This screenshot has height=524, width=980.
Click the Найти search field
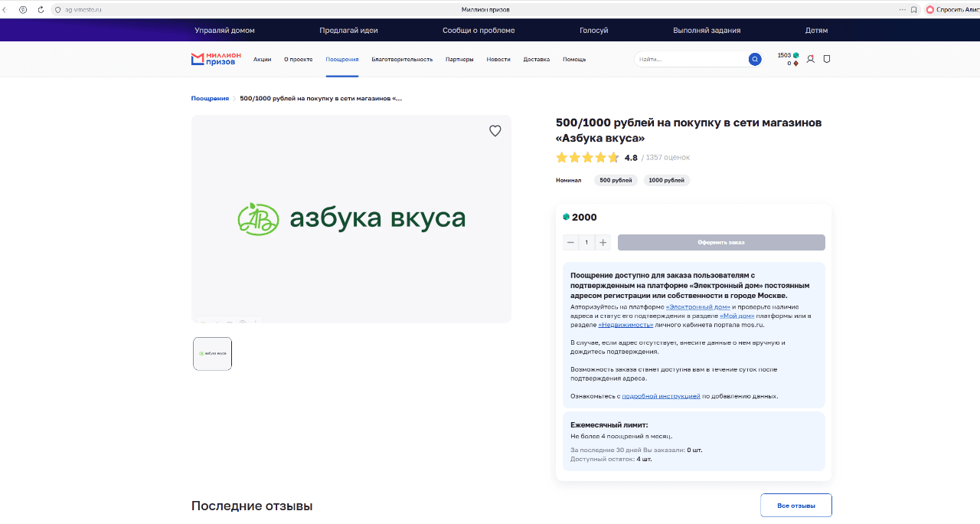(x=691, y=59)
